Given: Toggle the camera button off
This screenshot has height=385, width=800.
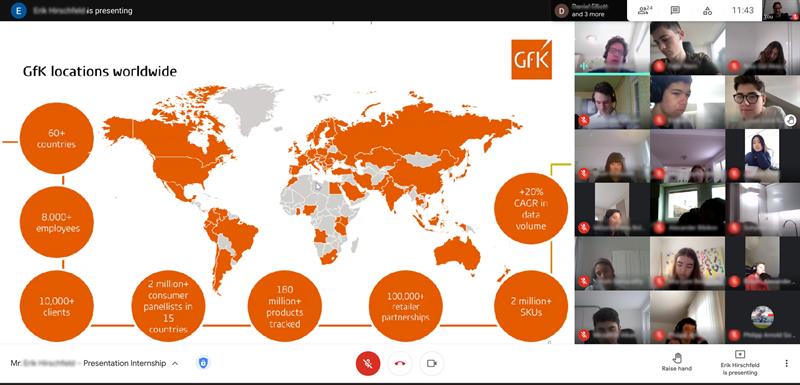Looking at the screenshot, I should point(432,364).
